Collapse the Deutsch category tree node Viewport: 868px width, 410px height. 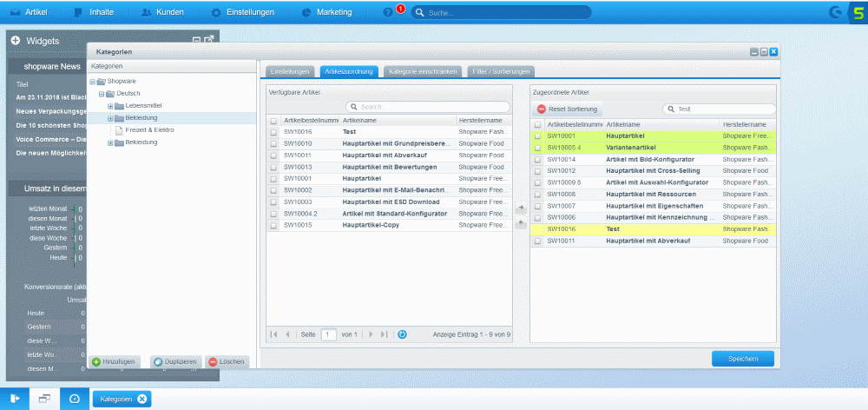[101, 93]
